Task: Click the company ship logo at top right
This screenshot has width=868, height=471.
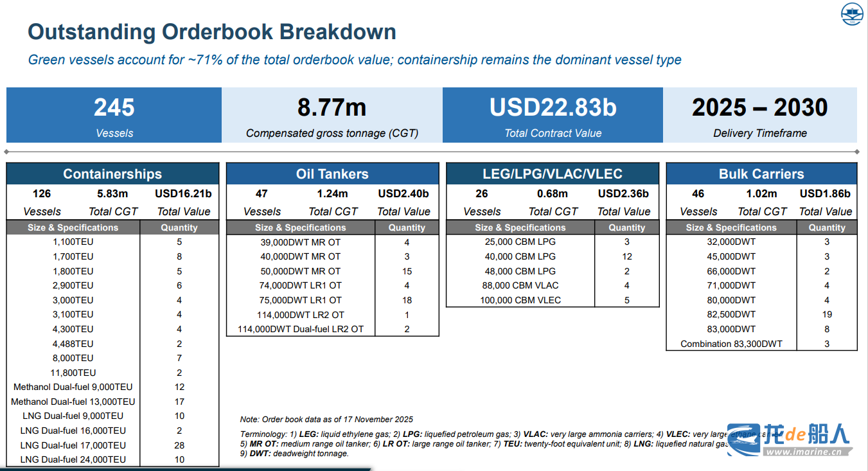Action: [x=853, y=15]
